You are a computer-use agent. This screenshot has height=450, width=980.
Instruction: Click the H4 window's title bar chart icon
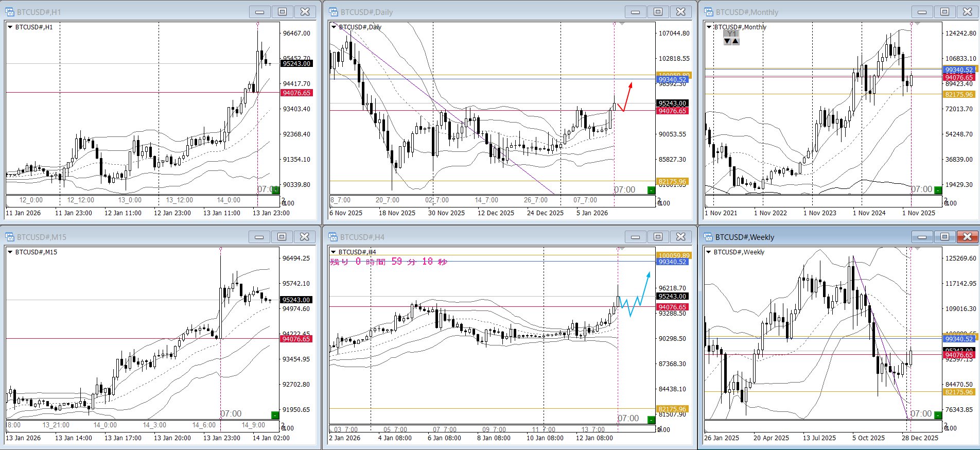point(334,237)
